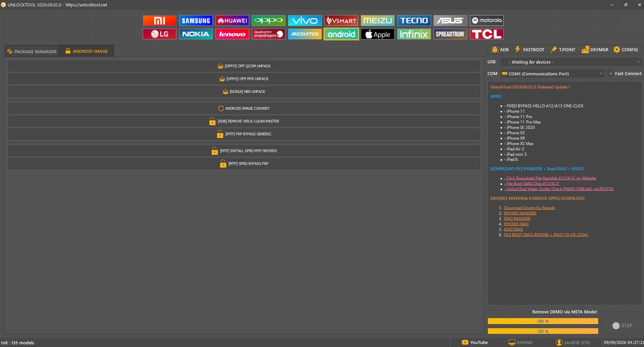Click the upper 100% progress bar
The width and height of the screenshot is (644, 347).
click(x=543, y=321)
